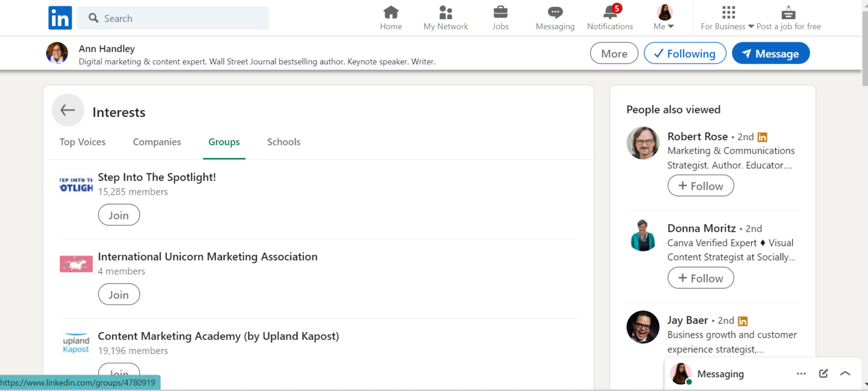
Task: Open Ann Handley name link
Action: pyautogui.click(x=106, y=49)
